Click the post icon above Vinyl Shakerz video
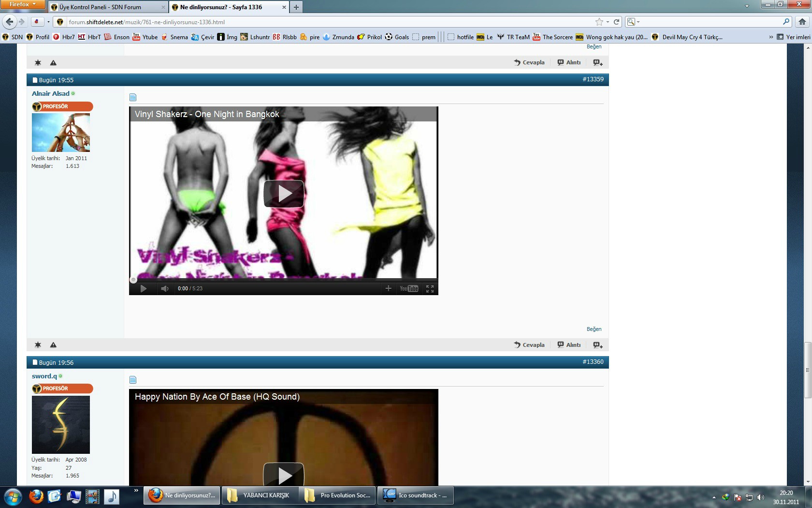This screenshot has height=508, width=812. click(133, 97)
